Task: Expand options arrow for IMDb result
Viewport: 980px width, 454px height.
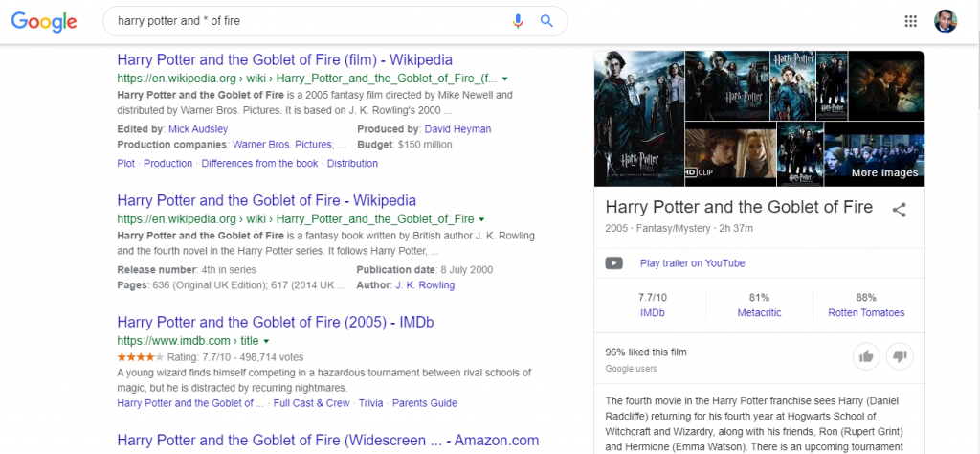Action: [x=266, y=341]
